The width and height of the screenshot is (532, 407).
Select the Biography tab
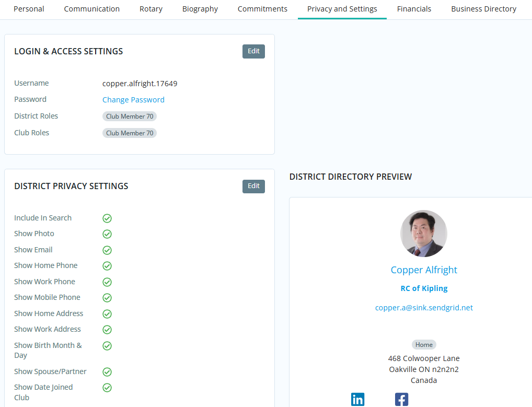200,9
